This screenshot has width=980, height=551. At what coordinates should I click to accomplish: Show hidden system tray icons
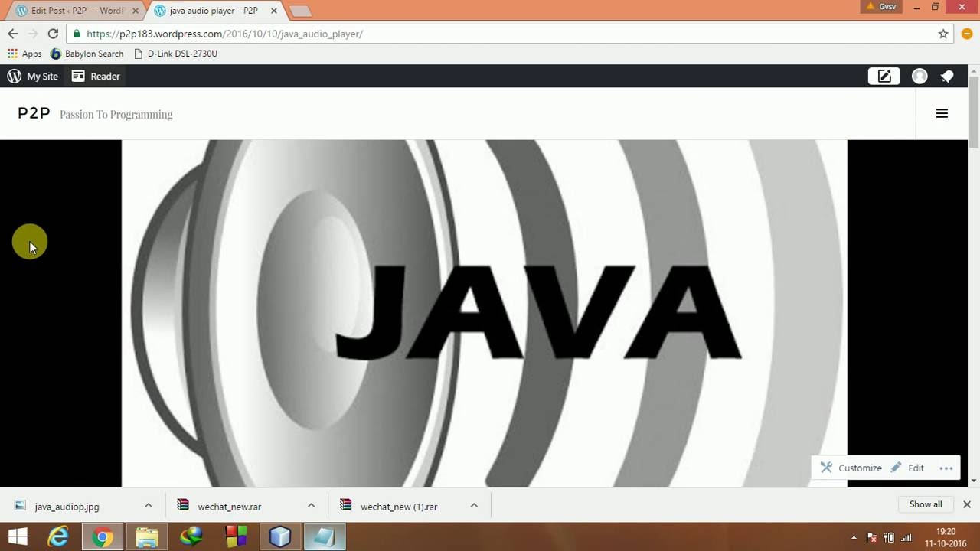[854, 537]
